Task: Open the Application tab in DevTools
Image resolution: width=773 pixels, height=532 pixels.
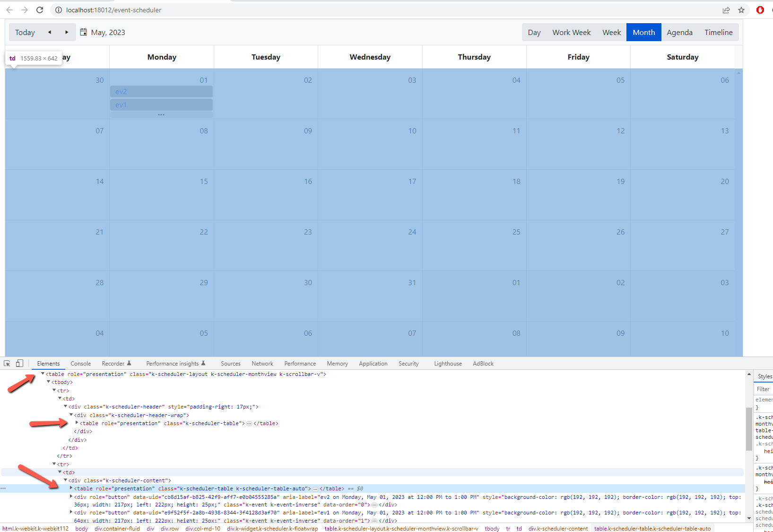Action: pos(373,364)
